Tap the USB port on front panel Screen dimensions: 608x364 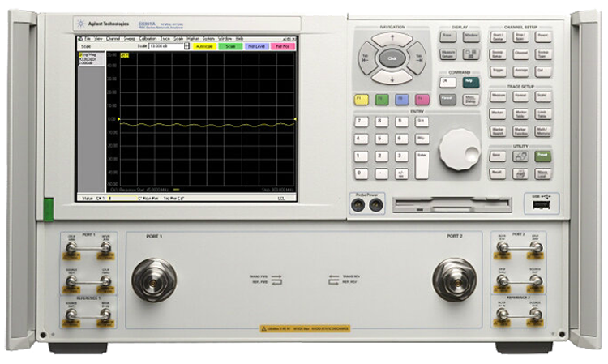click(x=542, y=204)
